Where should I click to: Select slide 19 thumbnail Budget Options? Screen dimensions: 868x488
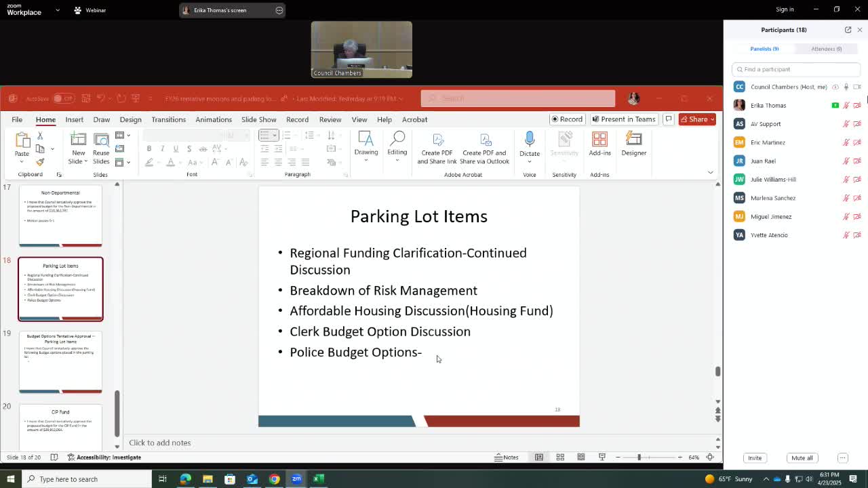(60, 362)
